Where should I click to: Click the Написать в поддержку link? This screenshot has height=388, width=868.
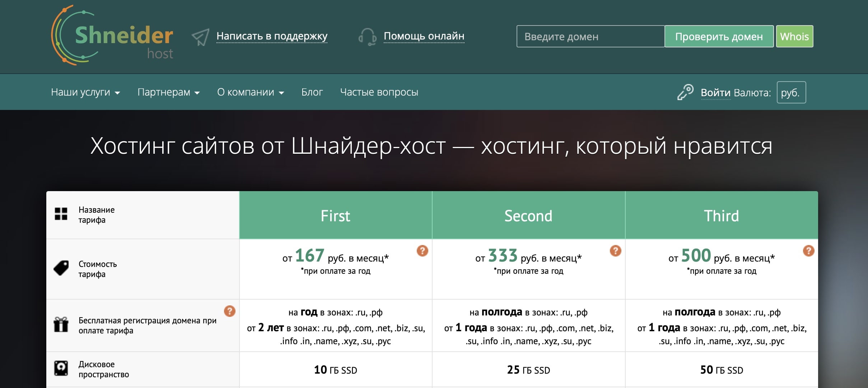(x=272, y=36)
